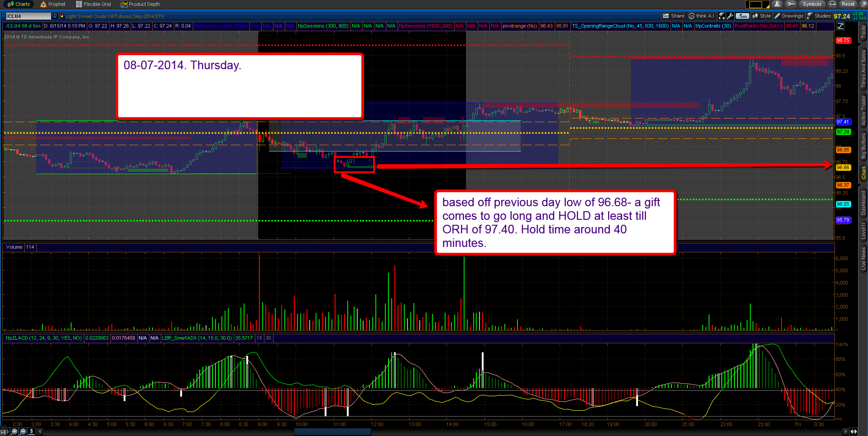Click the printer icon

pyautogui.click(x=832, y=4)
